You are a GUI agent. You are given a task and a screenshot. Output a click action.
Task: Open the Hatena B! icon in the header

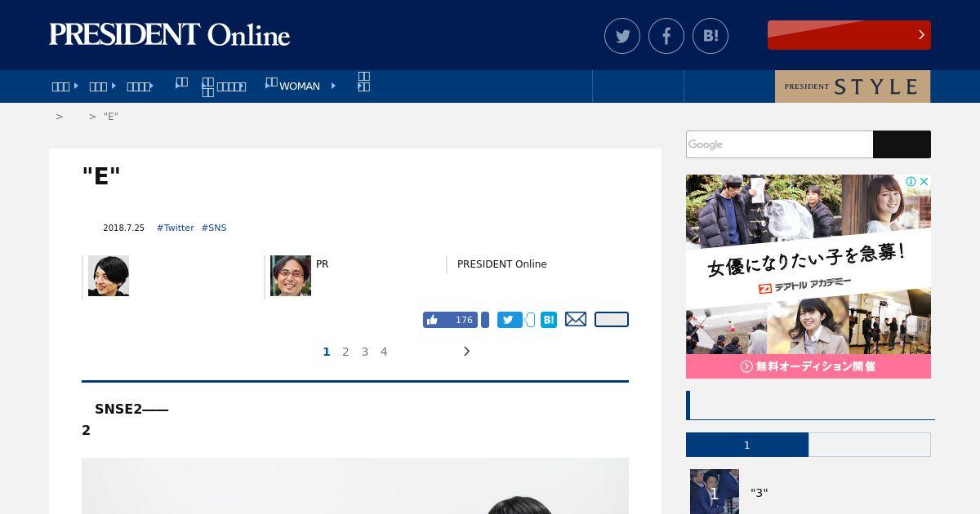point(710,36)
